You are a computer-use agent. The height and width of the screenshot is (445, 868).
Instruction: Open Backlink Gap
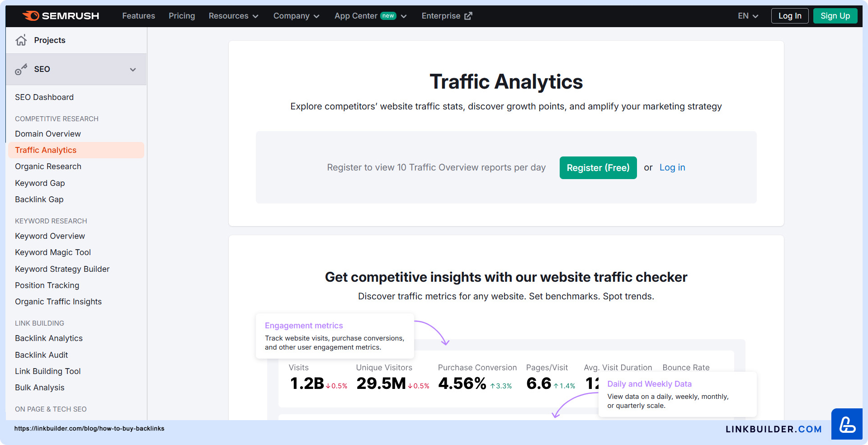pyautogui.click(x=39, y=199)
